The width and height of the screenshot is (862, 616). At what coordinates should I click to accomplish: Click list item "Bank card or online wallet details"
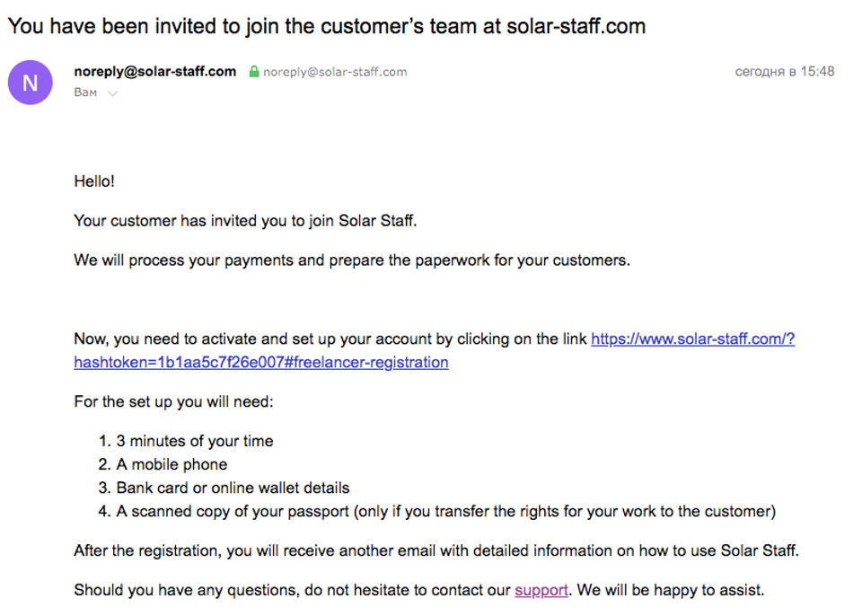coord(233,488)
